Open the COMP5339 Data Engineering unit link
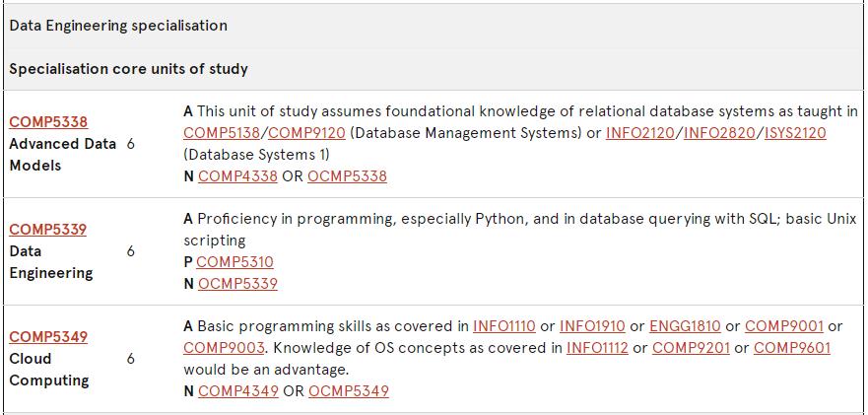The height and width of the screenshot is (415, 868). [x=48, y=230]
